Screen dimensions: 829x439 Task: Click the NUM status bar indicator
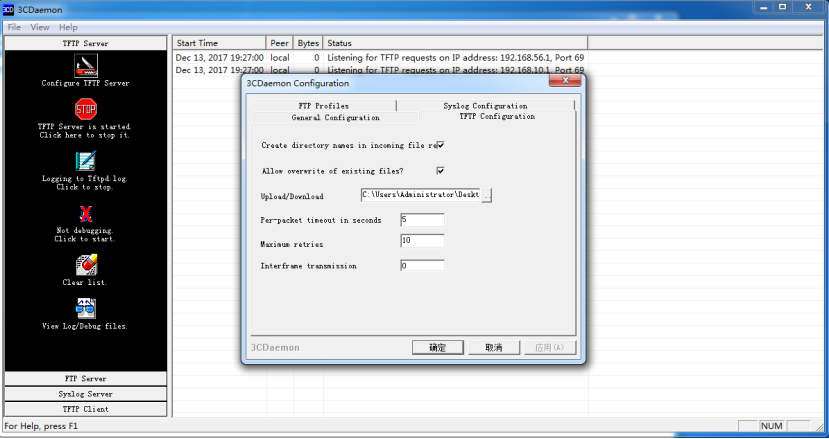(x=771, y=426)
